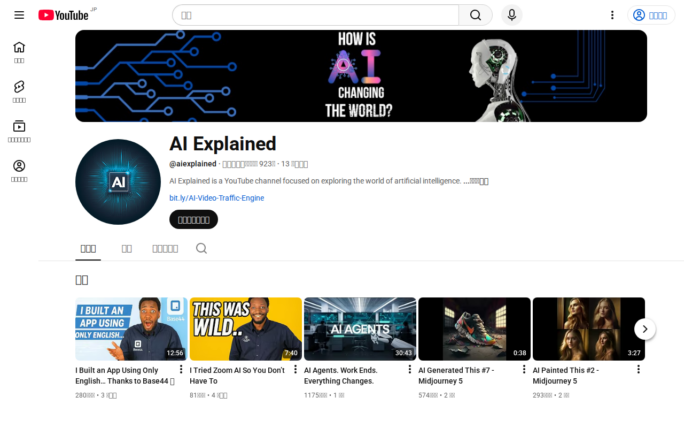Click in the search input field
The image size is (684, 428).
315,15
